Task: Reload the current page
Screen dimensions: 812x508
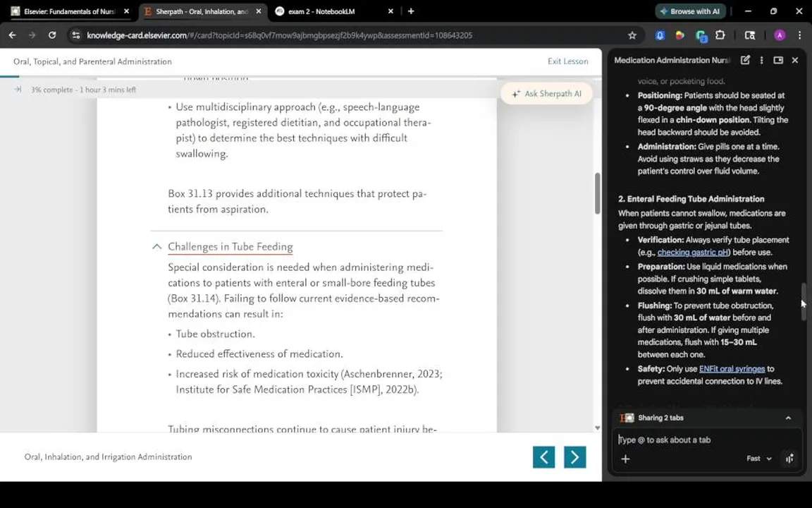Action: 51,35
